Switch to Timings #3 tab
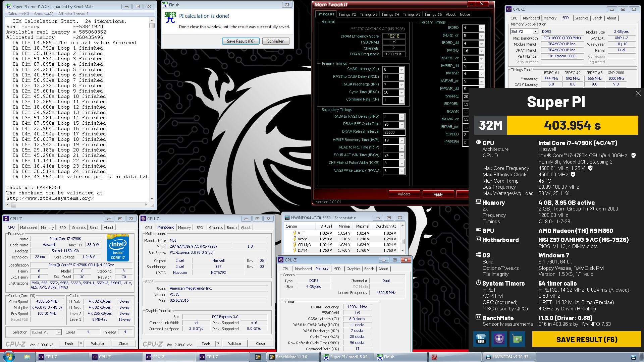 tap(368, 14)
